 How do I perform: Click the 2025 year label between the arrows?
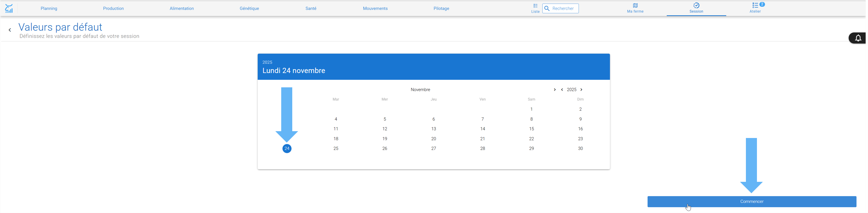pyautogui.click(x=572, y=90)
